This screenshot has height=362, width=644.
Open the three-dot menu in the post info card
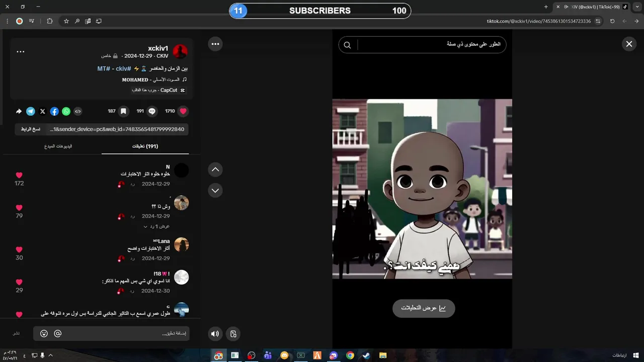21,51
